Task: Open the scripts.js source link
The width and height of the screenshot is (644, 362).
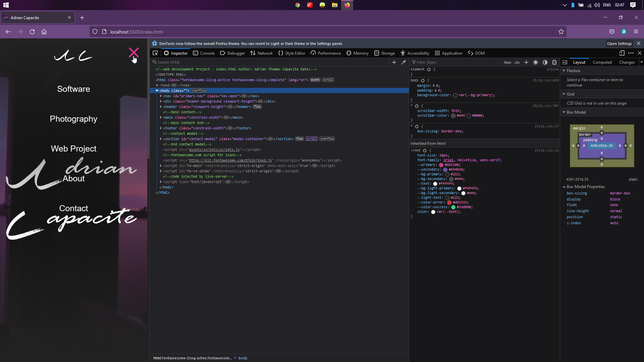Action: point(214,149)
